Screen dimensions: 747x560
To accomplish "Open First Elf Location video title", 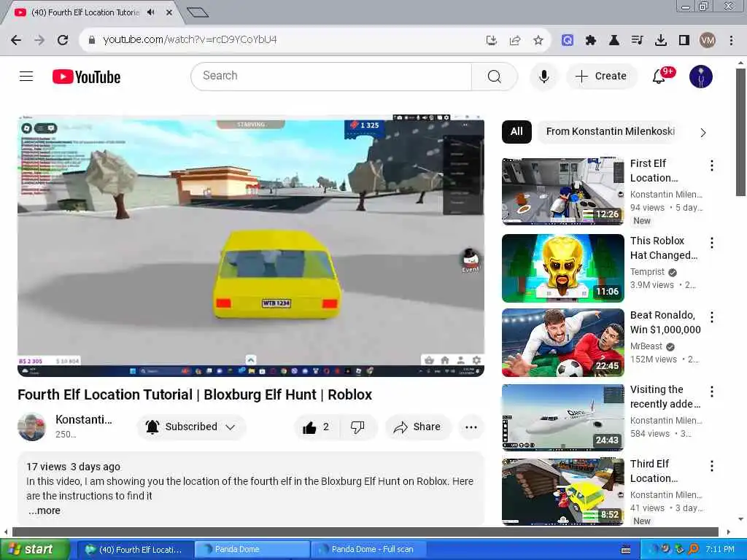I will [654, 171].
